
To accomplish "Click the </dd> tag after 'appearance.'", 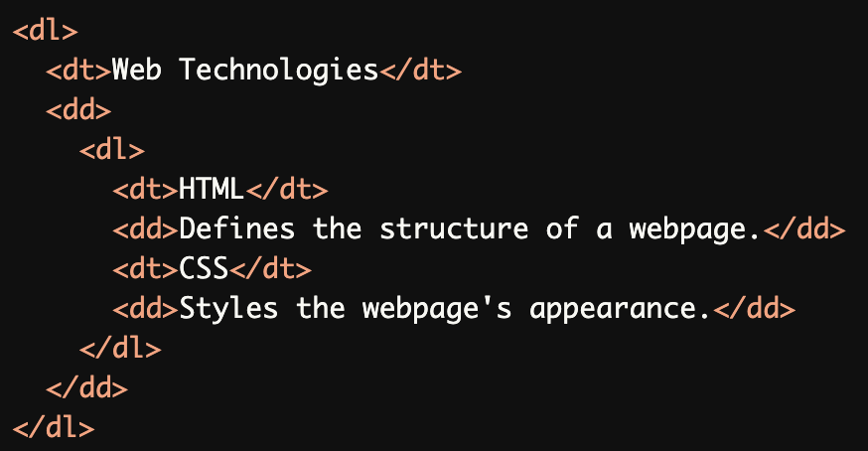I will pyautogui.click(x=754, y=309).
